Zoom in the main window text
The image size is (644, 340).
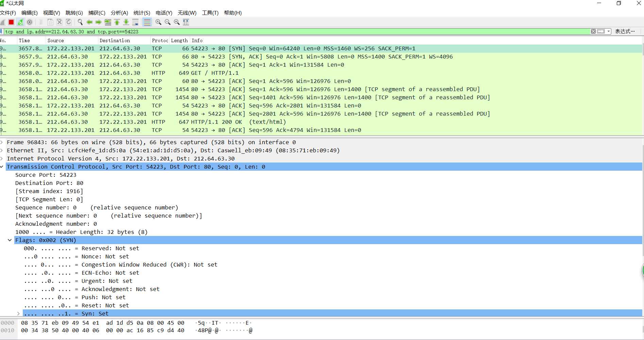[158, 22]
